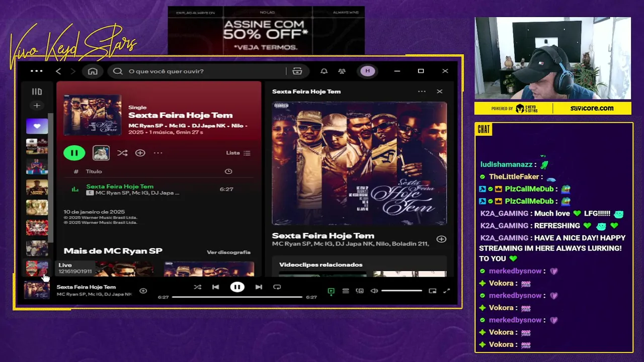This screenshot has height=362, width=644.
Task: Click the large Now Playing album art
Action: coord(359,163)
